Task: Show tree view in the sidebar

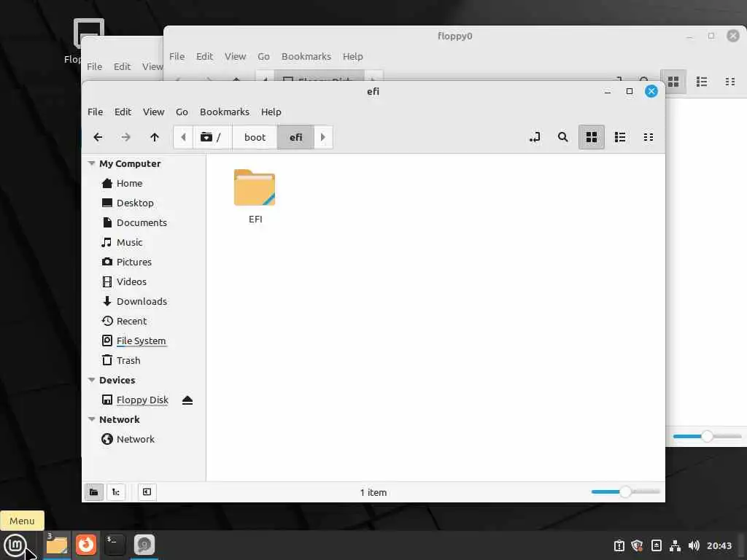Action: click(x=116, y=492)
